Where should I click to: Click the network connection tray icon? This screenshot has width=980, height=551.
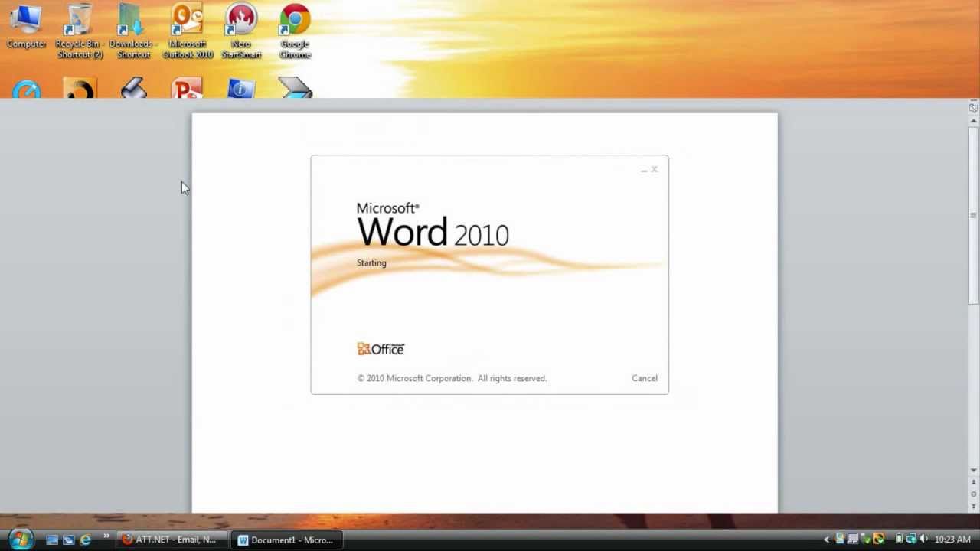[x=911, y=539]
